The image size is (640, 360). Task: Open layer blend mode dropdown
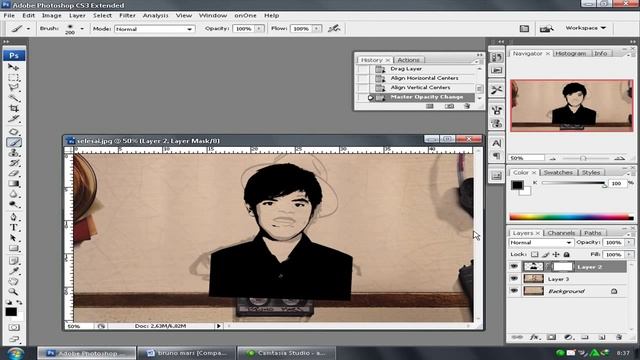tap(540, 242)
